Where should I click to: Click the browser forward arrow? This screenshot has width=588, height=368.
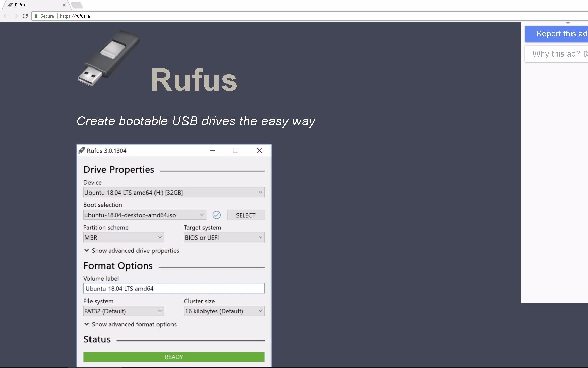(x=15, y=16)
